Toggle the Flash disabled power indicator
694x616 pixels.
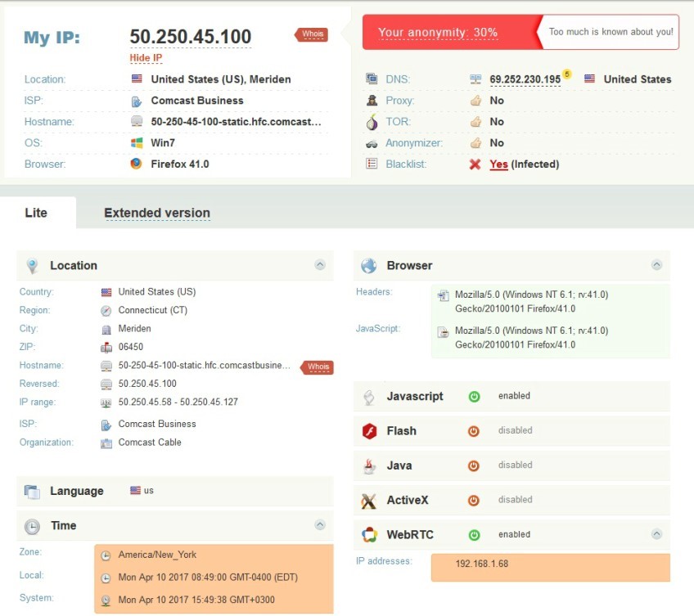[474, 431]
